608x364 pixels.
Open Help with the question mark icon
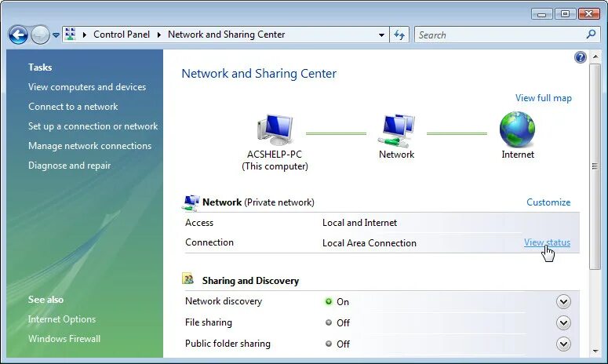click(x=580, y=58)
